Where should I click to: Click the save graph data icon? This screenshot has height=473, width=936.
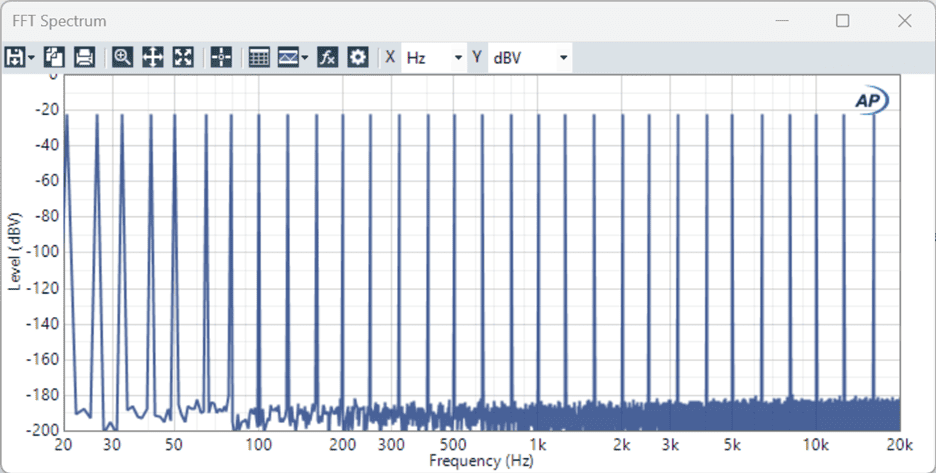[x=15, y=58]
